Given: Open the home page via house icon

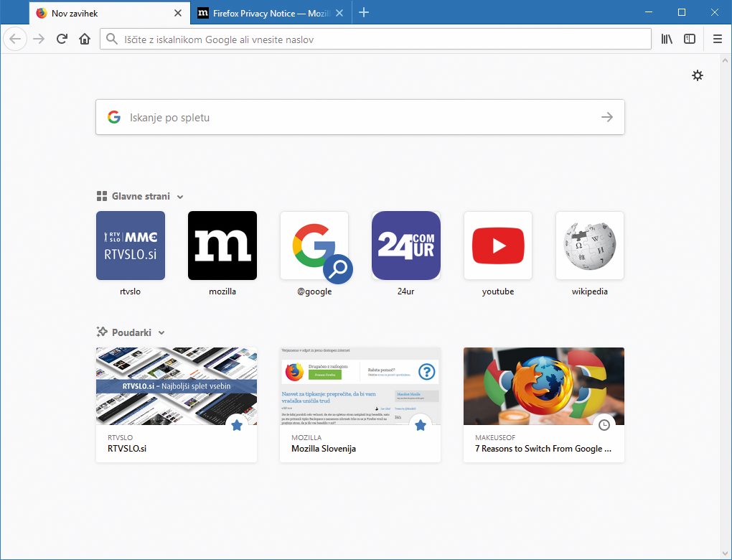Looking at the screenshot, I should click(85, 39).
